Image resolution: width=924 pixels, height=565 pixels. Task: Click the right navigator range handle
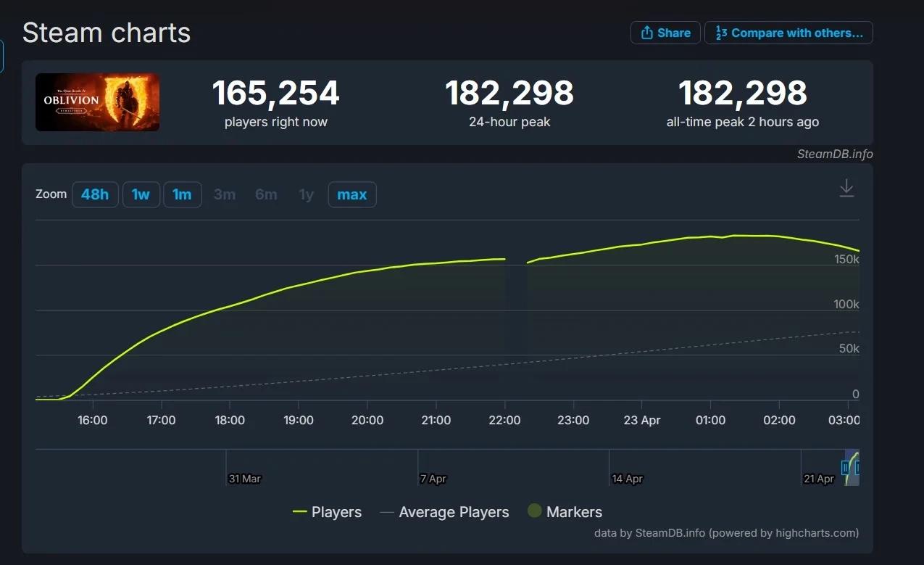point(858,468)
